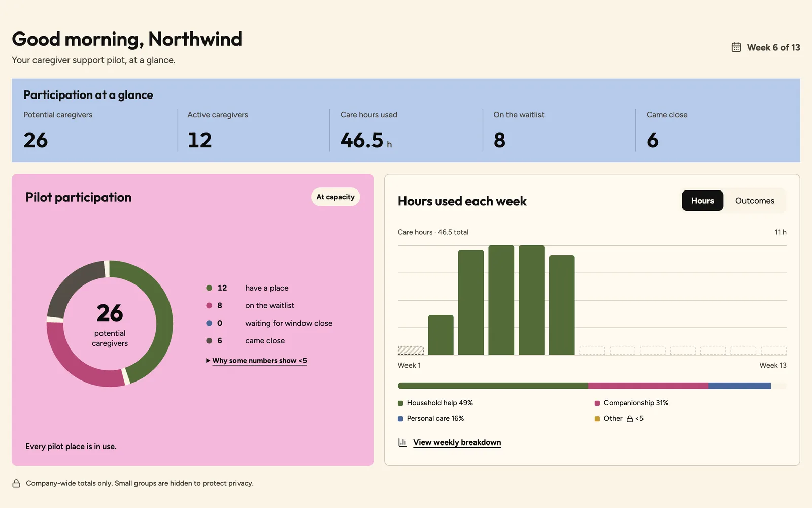Click the have a place legend text
Image resolution: width=812 pixels, height=508 pixels.
point(267,288)
